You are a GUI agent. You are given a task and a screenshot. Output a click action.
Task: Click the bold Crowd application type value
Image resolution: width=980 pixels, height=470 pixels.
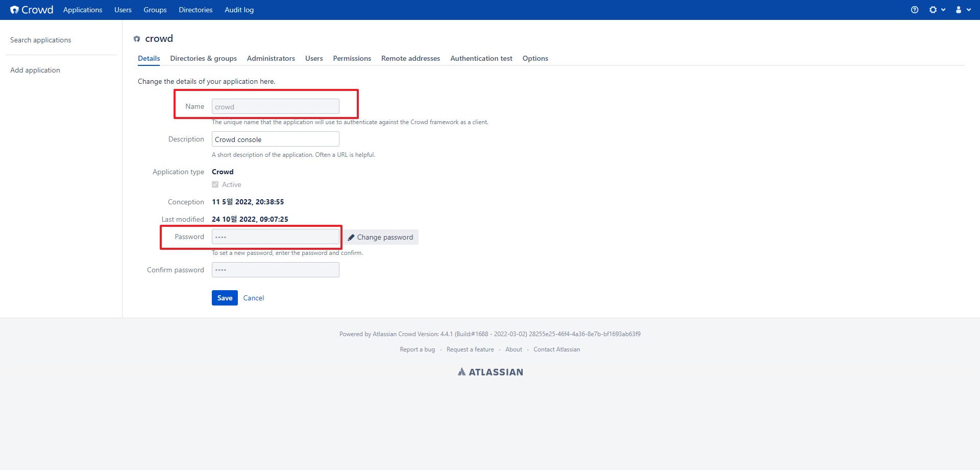click(x=223, y=172)
